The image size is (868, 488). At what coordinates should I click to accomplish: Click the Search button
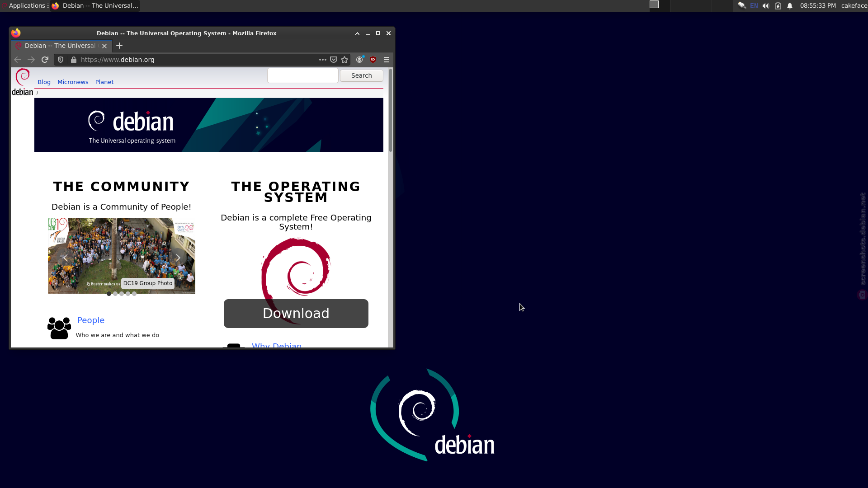click(x=362, y=75)
